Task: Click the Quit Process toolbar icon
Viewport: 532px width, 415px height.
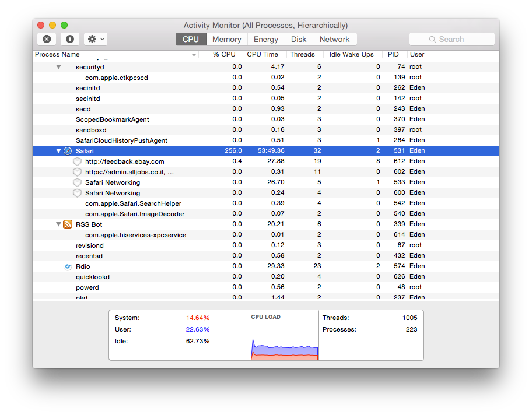Action: (x=47, y=39)
